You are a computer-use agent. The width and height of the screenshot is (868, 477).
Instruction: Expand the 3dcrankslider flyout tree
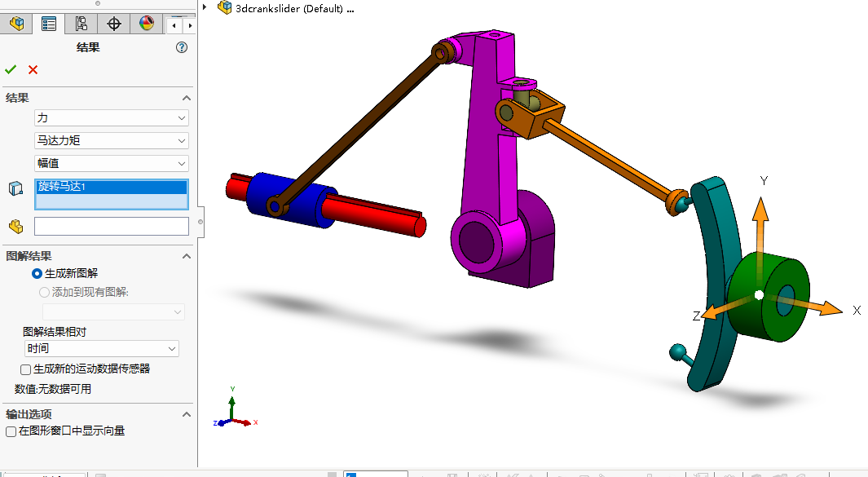click(x=205, y=8)
